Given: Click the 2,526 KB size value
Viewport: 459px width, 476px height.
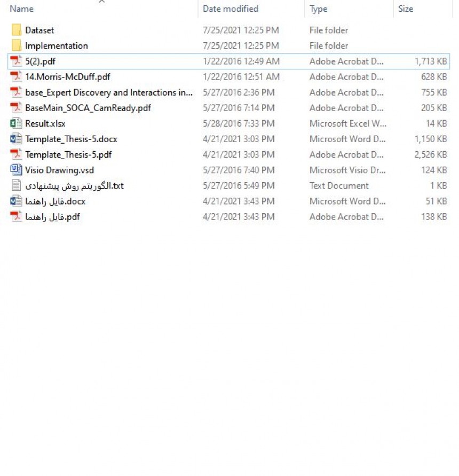Looking at the screenshot, I should pyautogui.click(x=431, y=154).
